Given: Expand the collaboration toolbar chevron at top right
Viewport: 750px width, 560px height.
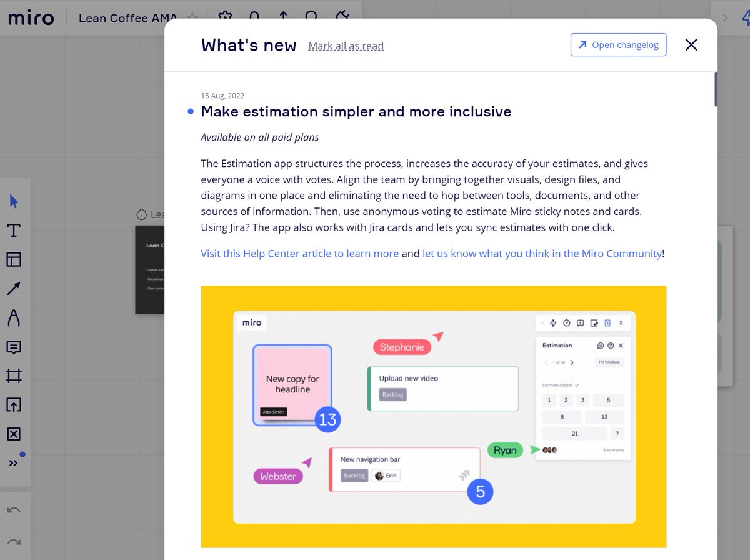Looking at the screenshot, I should click(x=725, y=18).
